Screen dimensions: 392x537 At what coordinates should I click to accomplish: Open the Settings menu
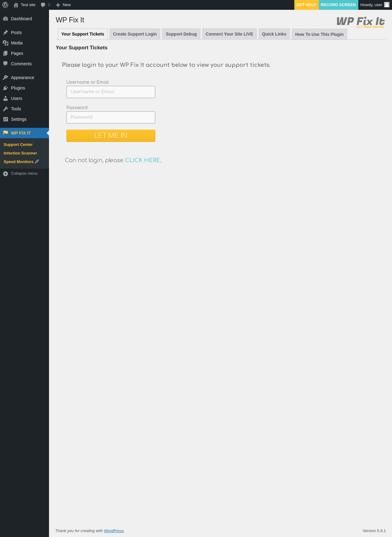point(24,119)
